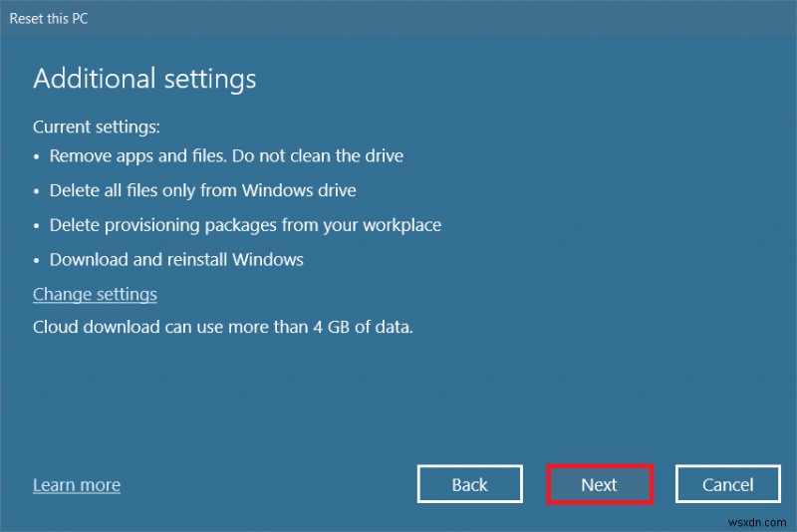This screenshot has height=532, width=797.
Task: Click 'Delete all files only from Windows drive'
Action: click(x=203, y=190)
